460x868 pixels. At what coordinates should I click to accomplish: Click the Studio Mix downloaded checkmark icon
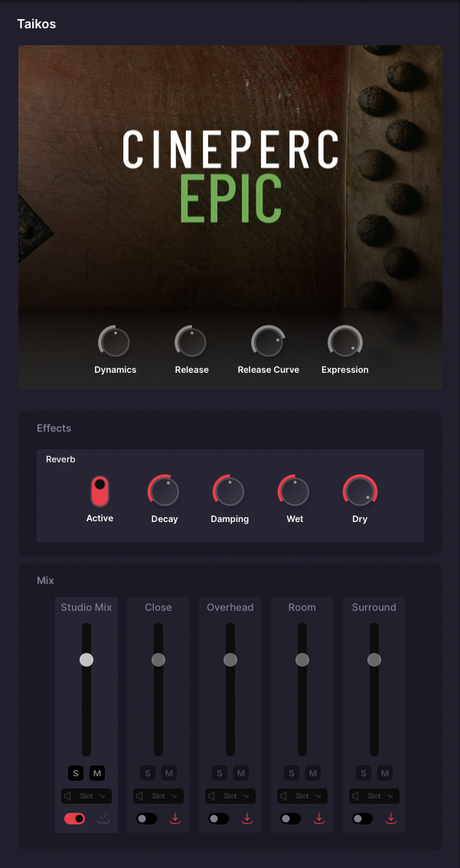point(103,818)
